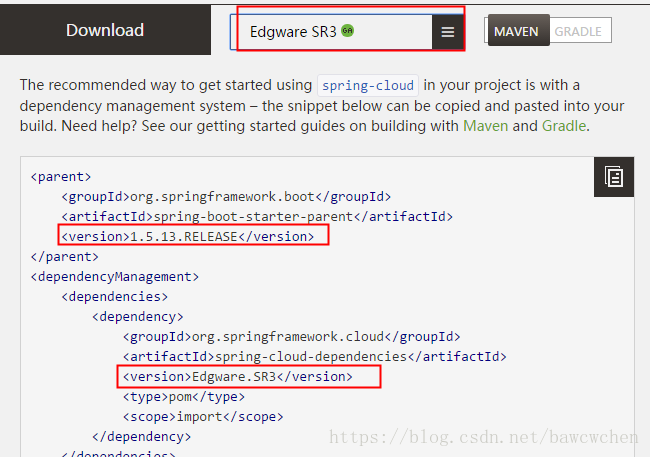650x457 pixels.
Task: Open the Maven getting started guide link
Action: [485, 126]
